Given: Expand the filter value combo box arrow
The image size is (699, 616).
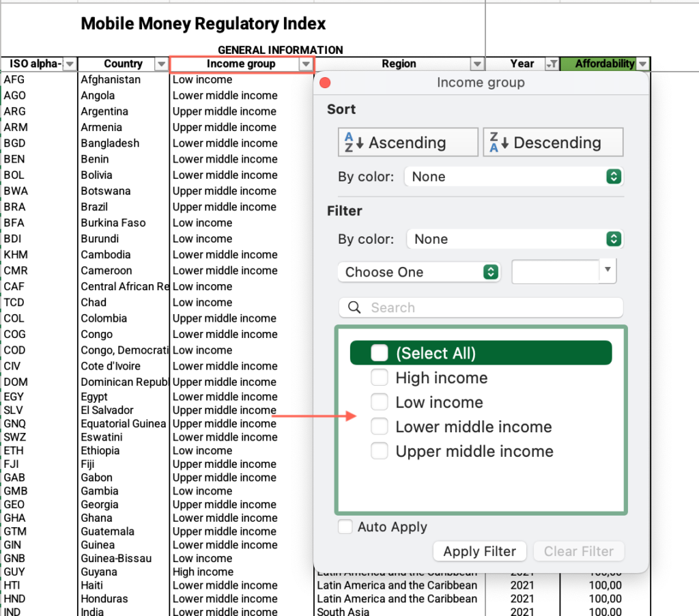Looking at the screenshot, I should point(607,270).
